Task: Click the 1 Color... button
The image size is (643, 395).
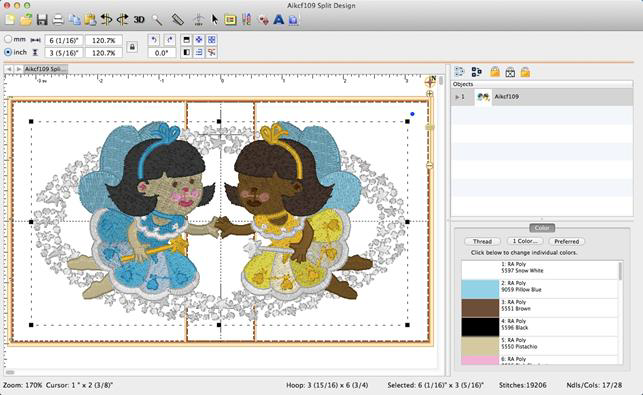Action: tap(525, 241)
